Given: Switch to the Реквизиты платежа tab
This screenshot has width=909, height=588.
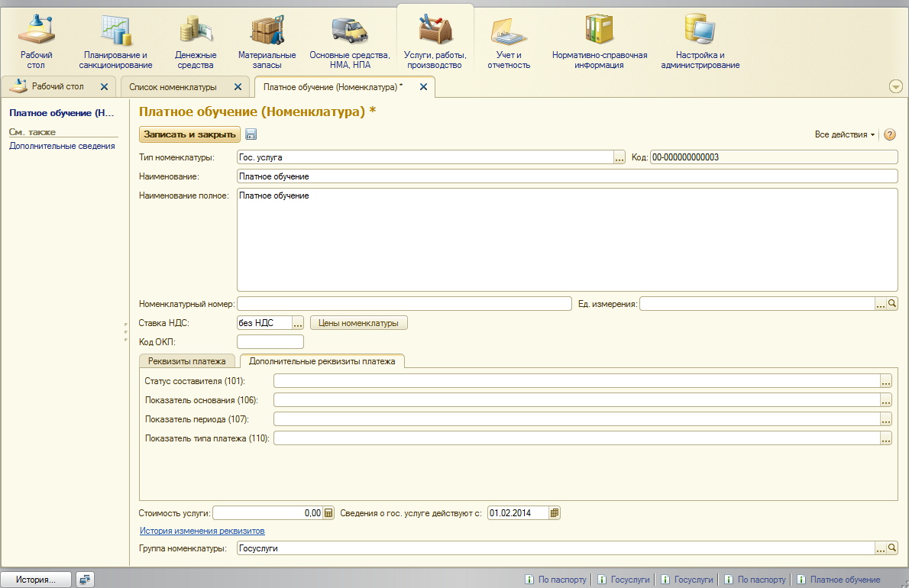Looking at the screenshot, I should pos(186,361).
